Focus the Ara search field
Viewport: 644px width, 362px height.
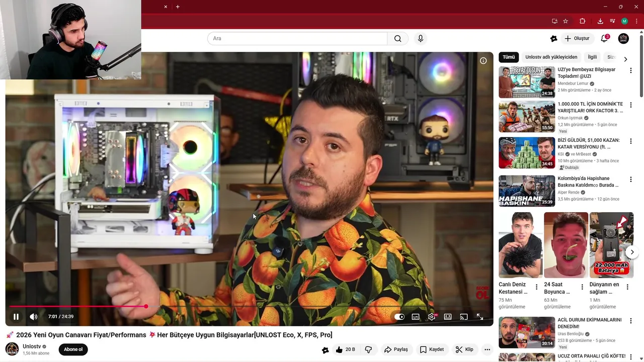tap(297, 39)
